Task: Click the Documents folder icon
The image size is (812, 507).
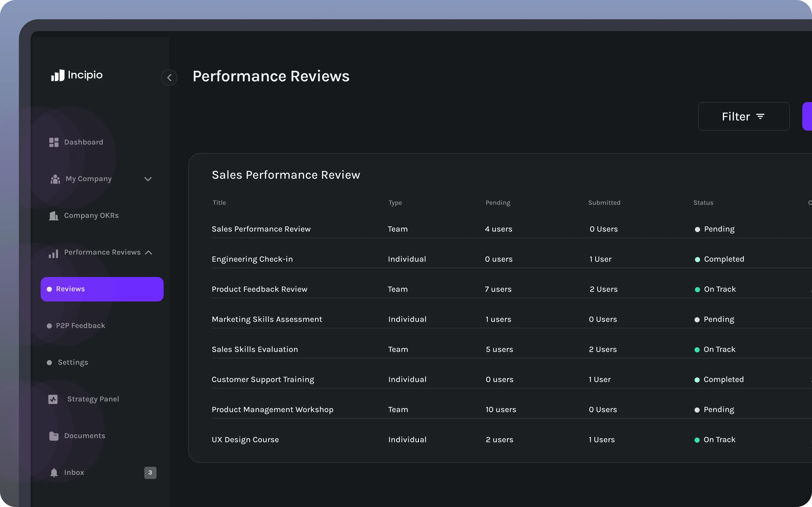Action: click(54, 436)
